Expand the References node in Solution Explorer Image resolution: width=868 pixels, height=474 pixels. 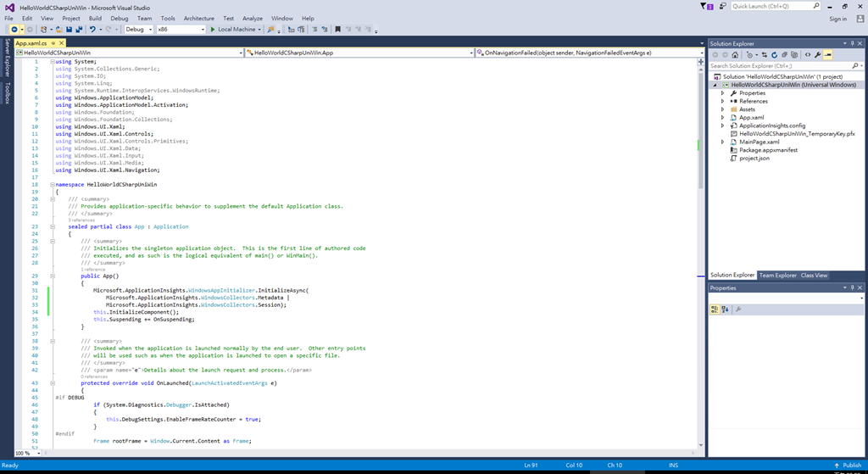click(722, 102)
